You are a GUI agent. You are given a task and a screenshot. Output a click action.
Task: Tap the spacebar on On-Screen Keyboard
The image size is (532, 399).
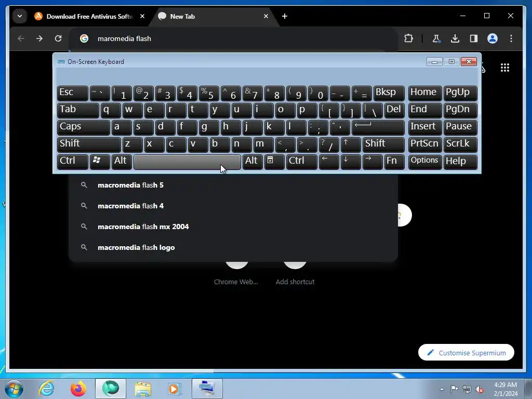tap(187, 162)
